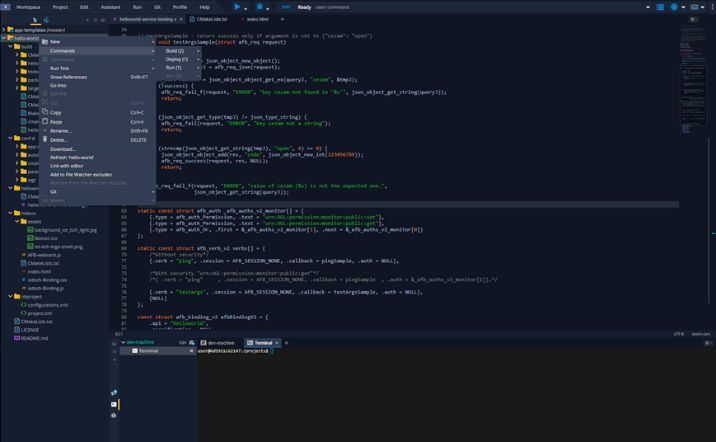Add a new editor tab with plus
This screenshot has height=442, width=716.
(x=282, y=19)
